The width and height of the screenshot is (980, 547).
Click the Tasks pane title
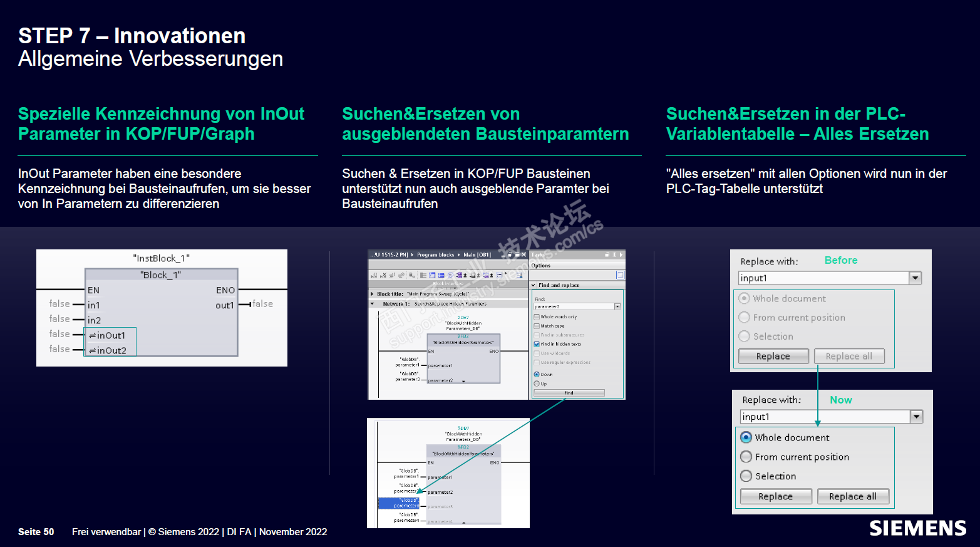538,255
